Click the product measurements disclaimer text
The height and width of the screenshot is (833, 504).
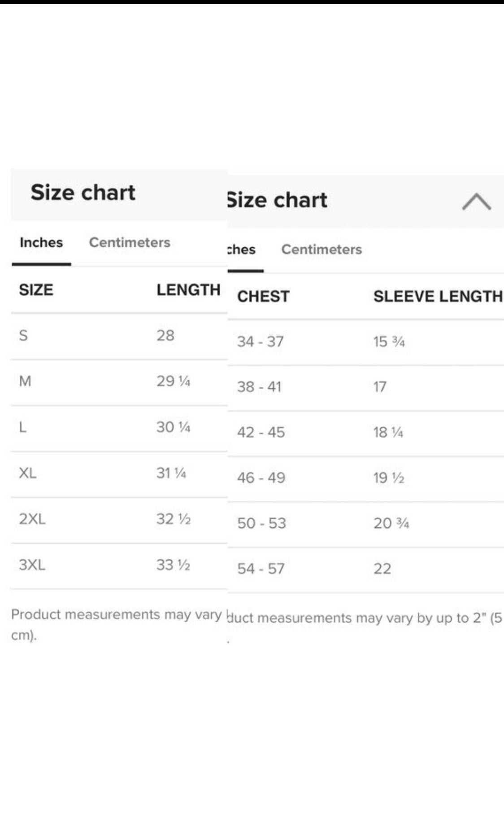[x=116, y=624]
